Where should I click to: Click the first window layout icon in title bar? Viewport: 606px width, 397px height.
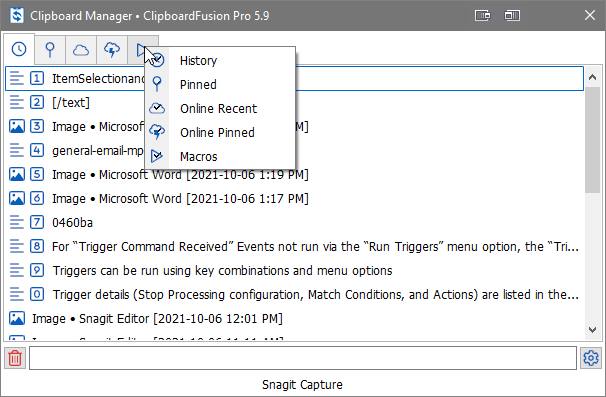[482, 15]
